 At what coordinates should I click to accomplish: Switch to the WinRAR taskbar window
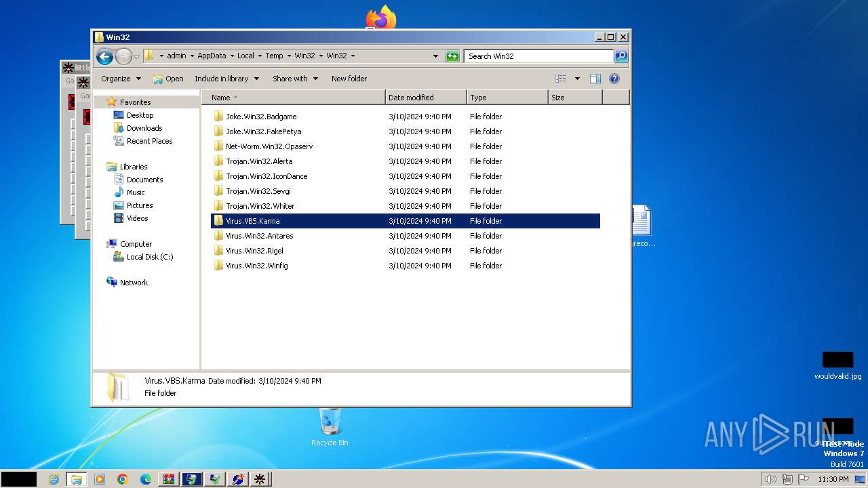(x=169, y=479)
